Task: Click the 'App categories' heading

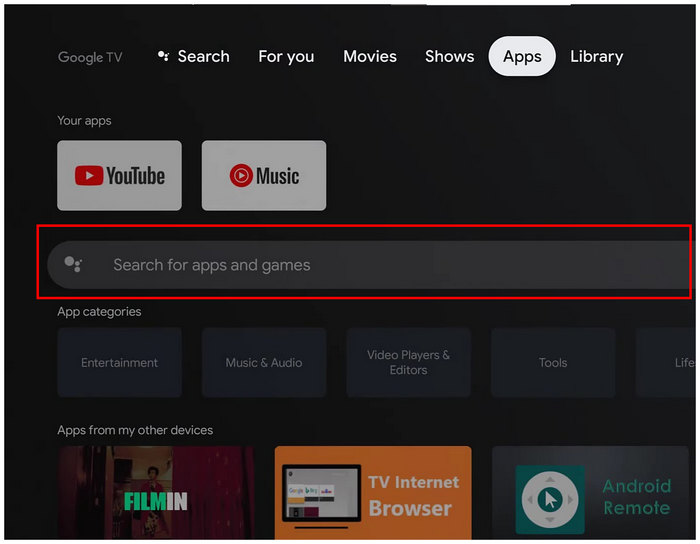Action: point(99,311)
